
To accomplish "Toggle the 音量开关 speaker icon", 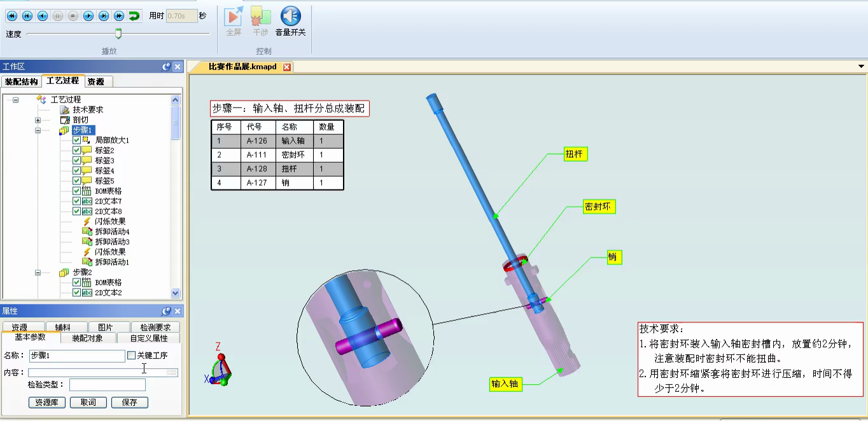I will (x=290, y=17).
